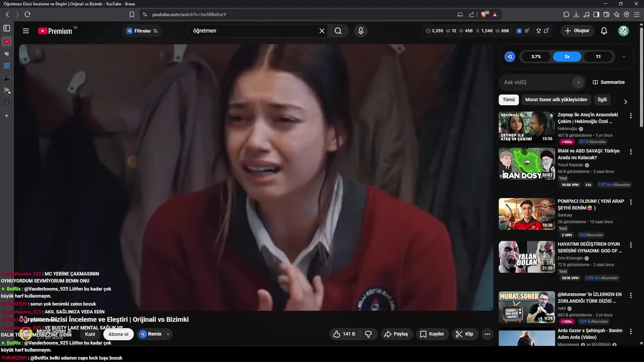Open the YouTube guide hamburger menu

pos(26,31)
